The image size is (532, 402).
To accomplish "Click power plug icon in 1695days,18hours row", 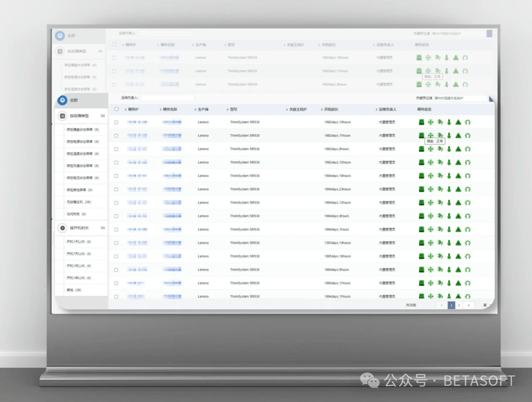I will click(x=440, y=256).
